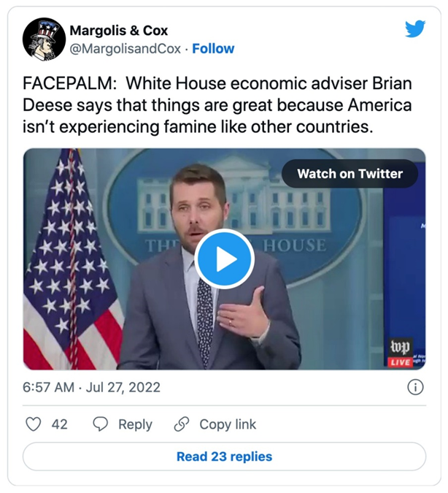Click the Copy link text
This screenshot has height=493, width=448.
pos(228,424)
